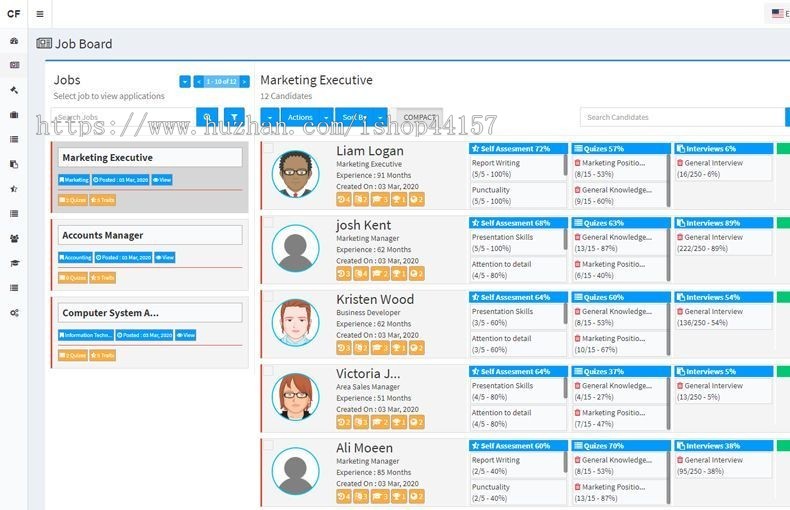Go to the next page of jobs

click(244, 81)
